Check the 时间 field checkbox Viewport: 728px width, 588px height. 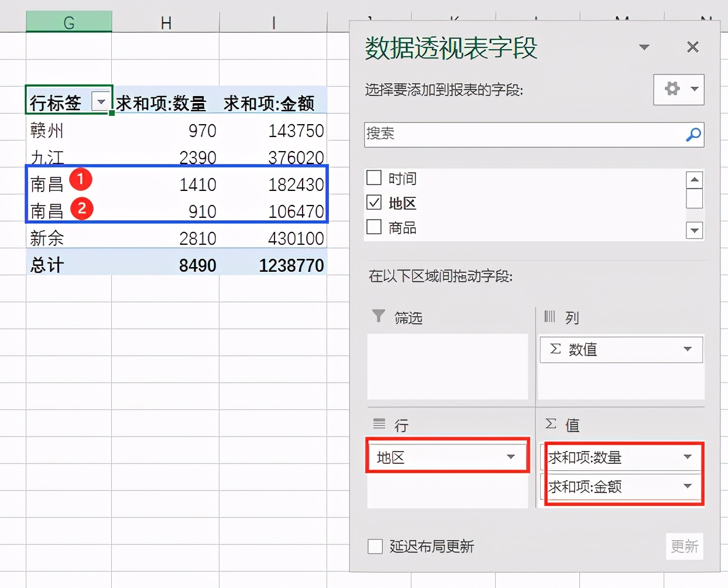click(x=374, y=177)
